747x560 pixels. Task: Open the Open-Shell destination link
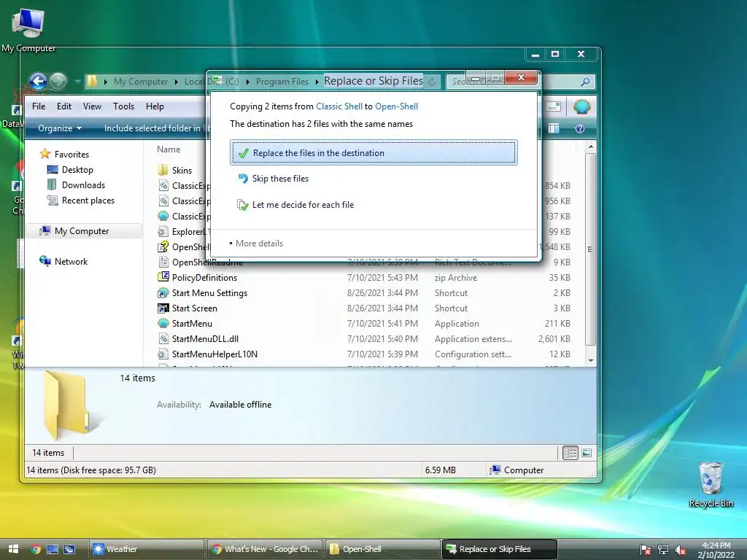pos(396,106)
